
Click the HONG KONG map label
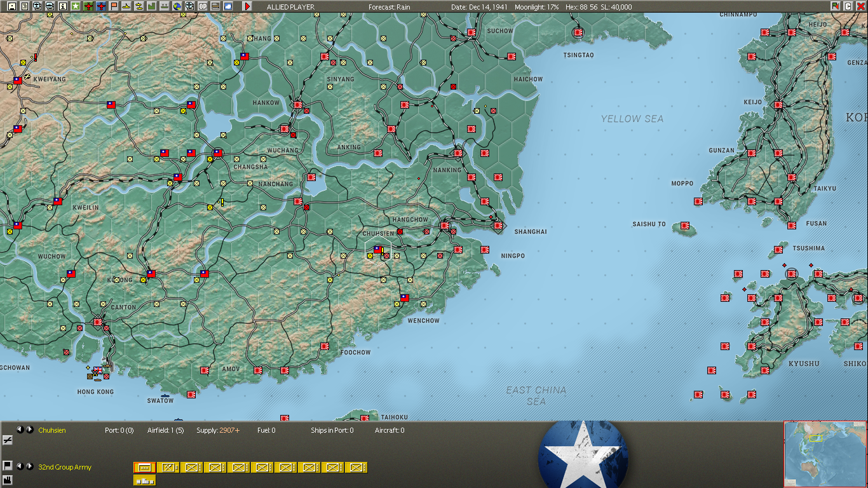(95, 392)
